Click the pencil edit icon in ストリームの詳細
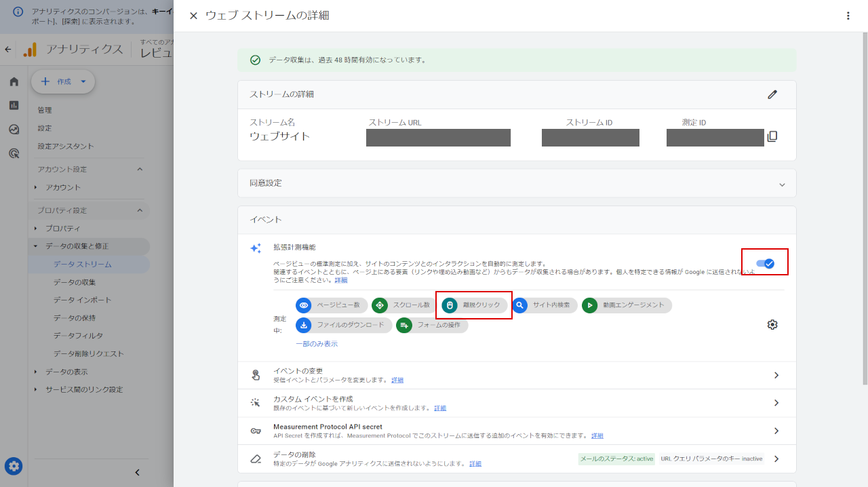The image size is (868, 487). pos(772,94)
